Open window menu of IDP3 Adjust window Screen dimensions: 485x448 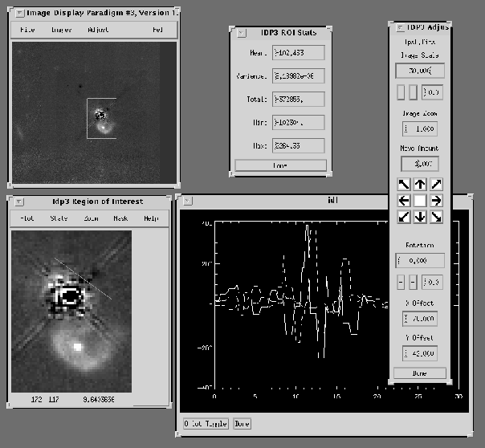[400, 28]
